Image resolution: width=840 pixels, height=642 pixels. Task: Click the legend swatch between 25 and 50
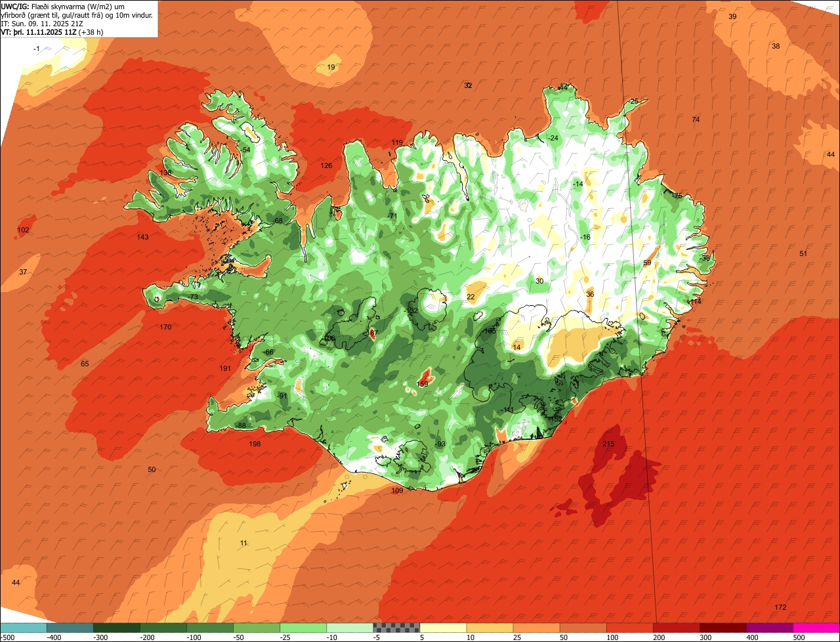click(536, 628)
